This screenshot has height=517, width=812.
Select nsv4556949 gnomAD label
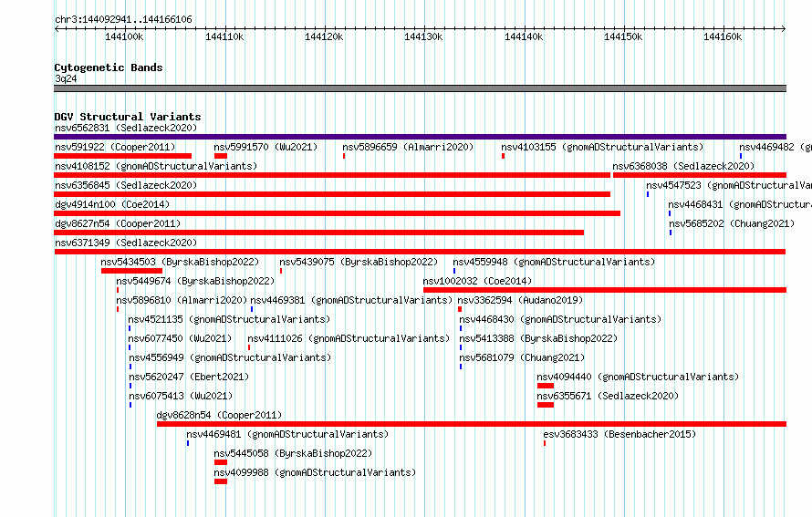(230, 357)
